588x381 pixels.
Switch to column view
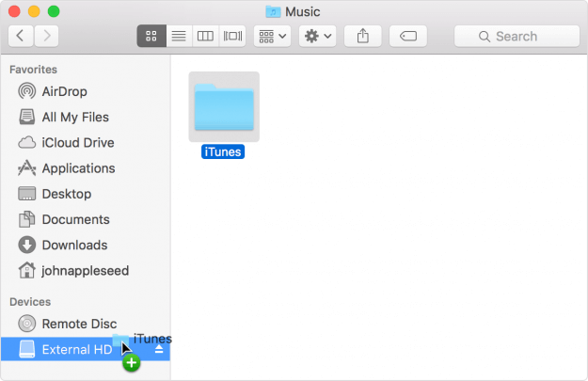click(x=205, y=36)
